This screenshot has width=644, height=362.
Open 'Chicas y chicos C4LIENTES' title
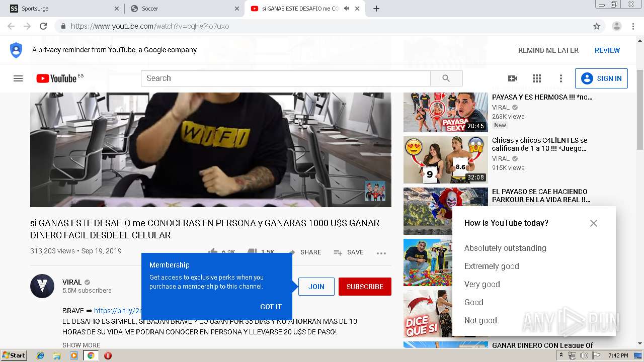(x=540, y=144)
